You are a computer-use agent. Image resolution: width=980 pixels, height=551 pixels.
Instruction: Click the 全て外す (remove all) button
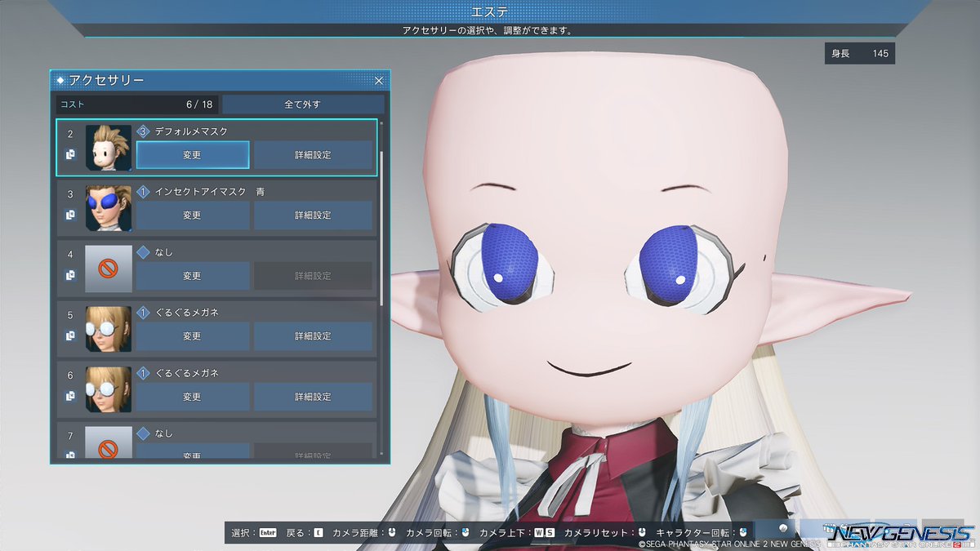(x=303, y=104)
